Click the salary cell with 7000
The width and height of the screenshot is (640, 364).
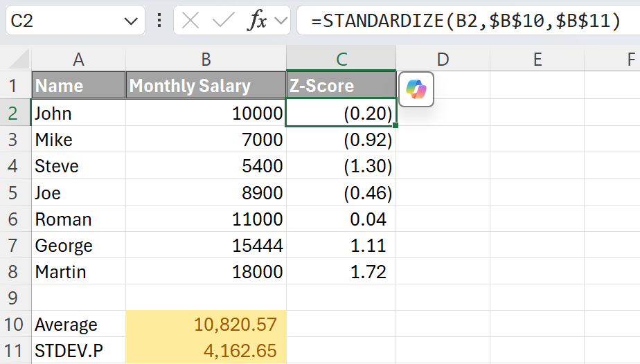coord(206,139)
